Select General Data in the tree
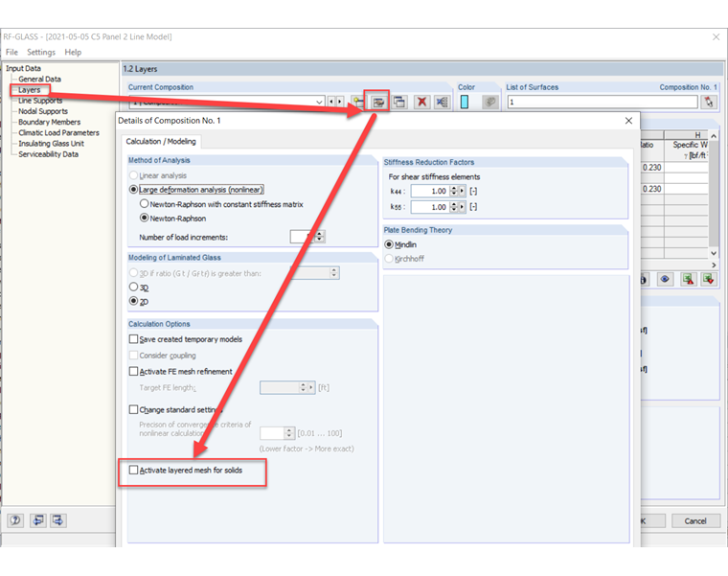The image size is (728, 576). [x=39, y=79]
